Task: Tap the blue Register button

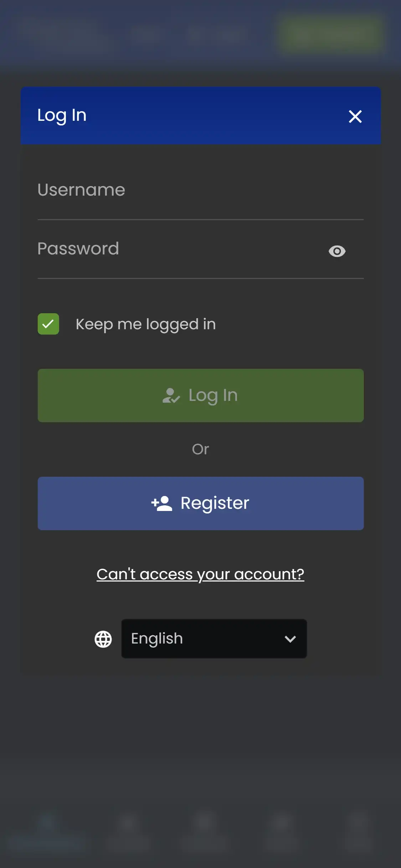Action: (201, 503)
